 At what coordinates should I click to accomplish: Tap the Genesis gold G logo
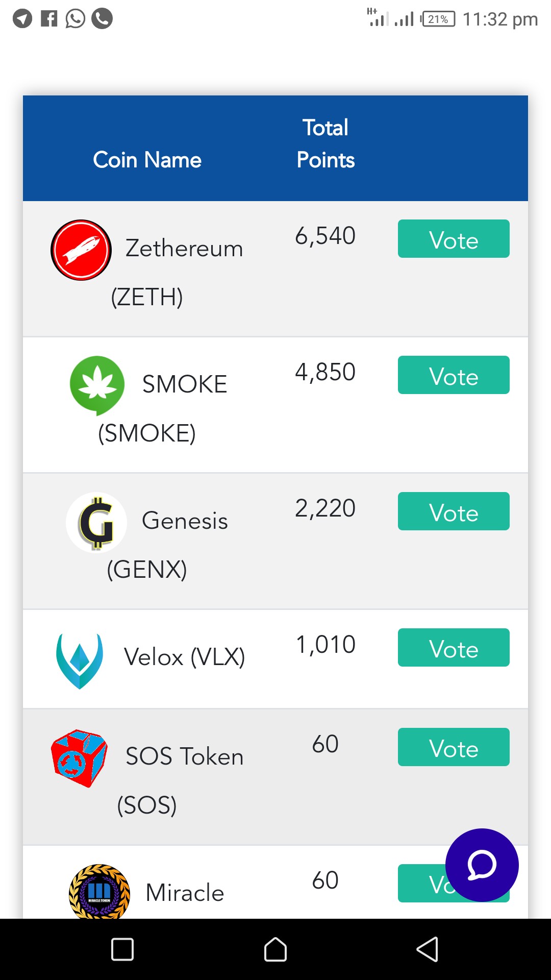(96, 523)
